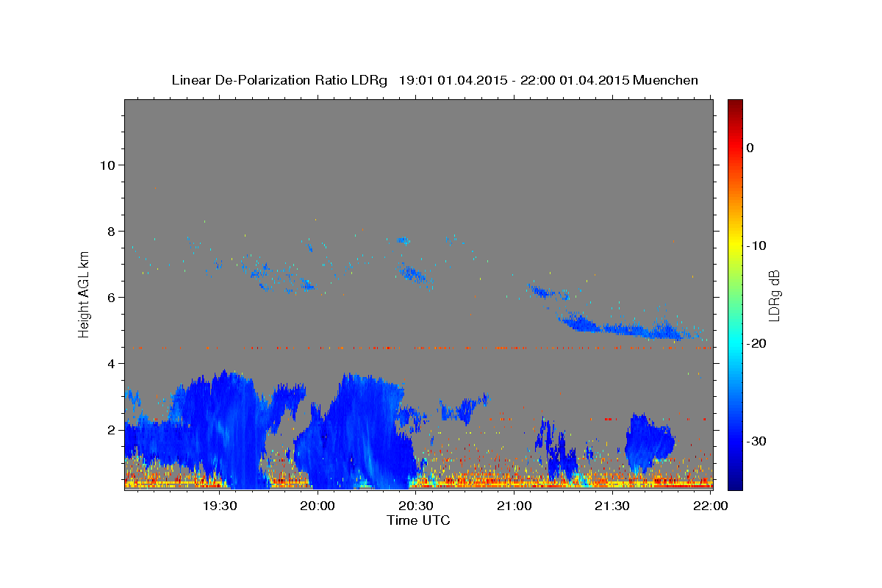Image resolution: width=882 pixels, height=588 pixels.
Task: Click the 20:30 time tick label
Action: [416, 506]
